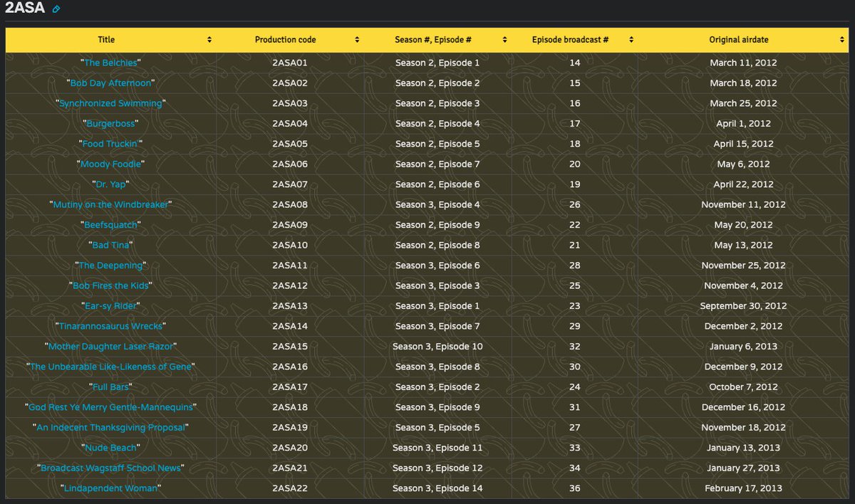
Task: Click airdate "April 1, 2012"
Action: (743, 124)
